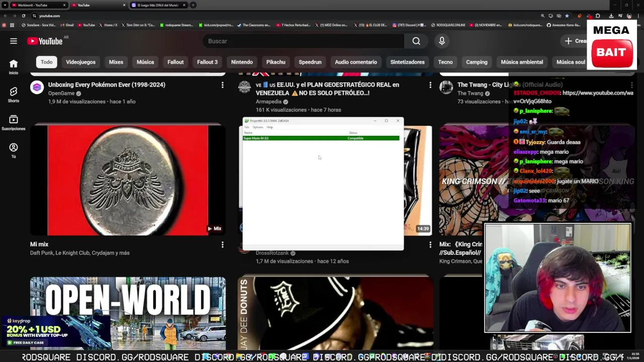Open the Gmail bookmark

[67, 25]
